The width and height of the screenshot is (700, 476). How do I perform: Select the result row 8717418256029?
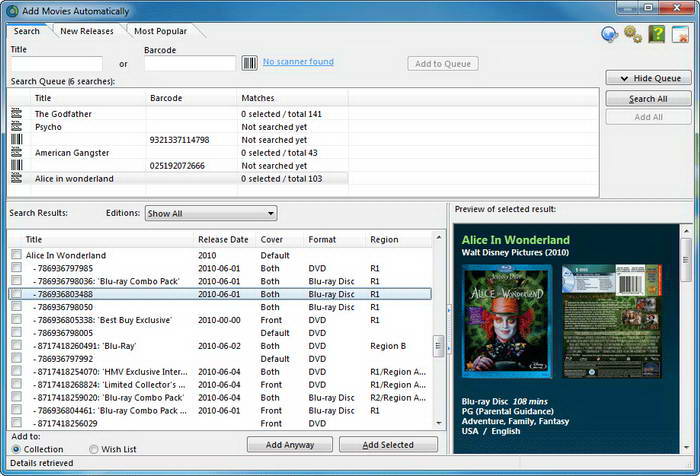coord(220,423)
